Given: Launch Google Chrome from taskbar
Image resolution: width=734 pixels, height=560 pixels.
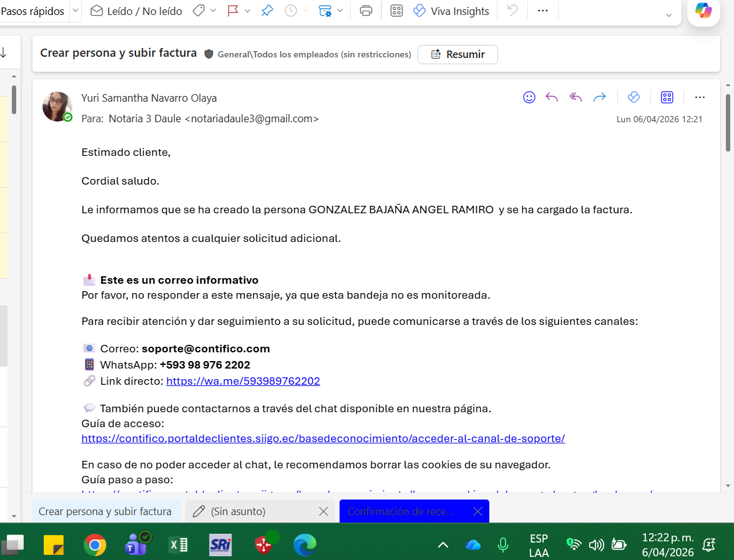Looking at the screenshot, I should (95, 545).
